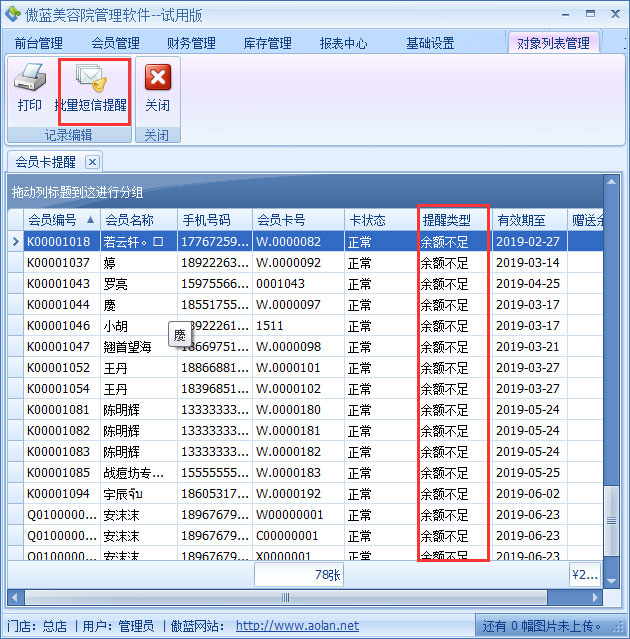Click the row indicator arrow for K00001018
The image size is (630, 639).
tap(14, 241)
